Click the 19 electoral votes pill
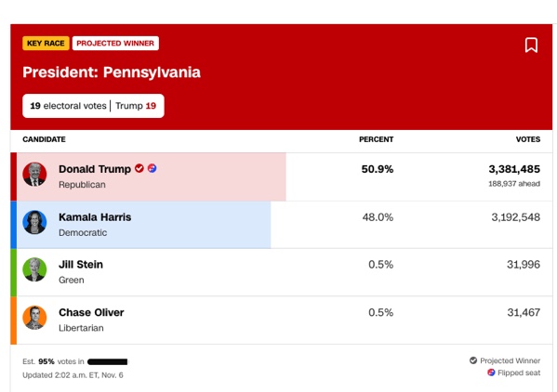Viewport: 557px width, 392px height. pos(93,106)
